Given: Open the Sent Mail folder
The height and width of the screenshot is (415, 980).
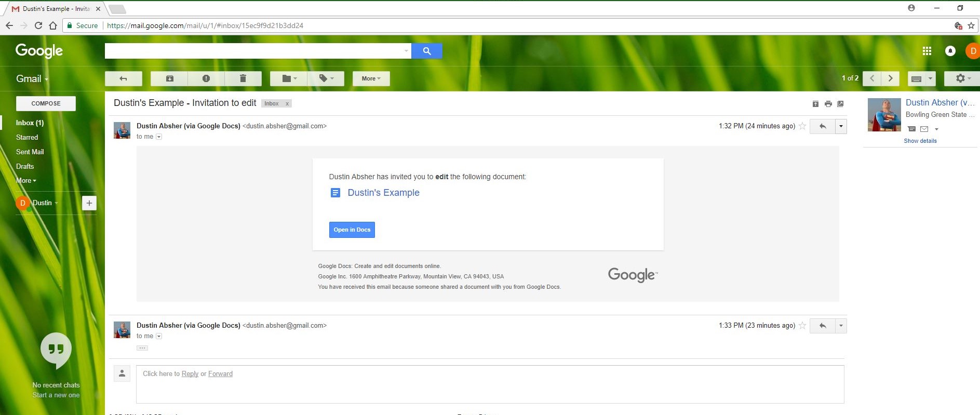Looking at the screenshot, I should click(x=30, y=152).
